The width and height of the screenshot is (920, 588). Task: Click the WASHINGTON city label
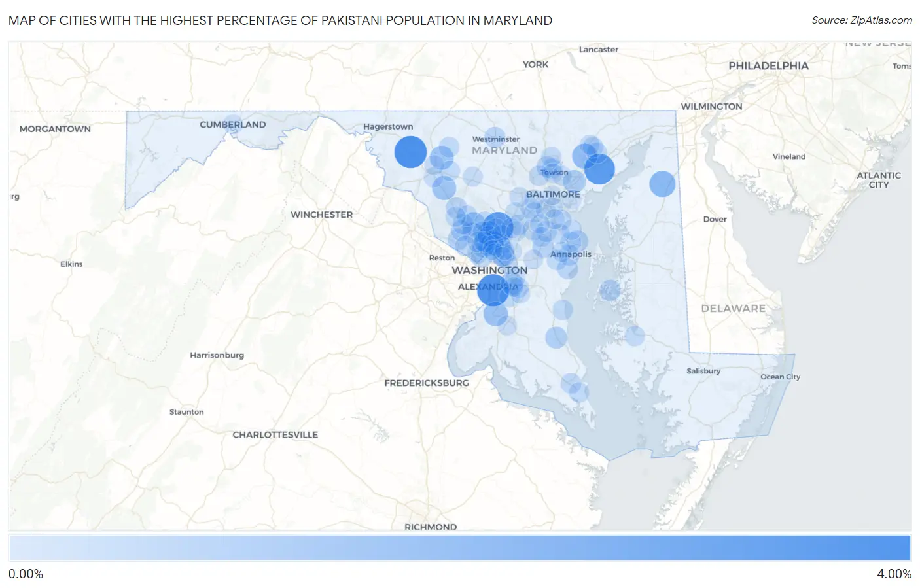pyautogui.click(x=489, y=270)
